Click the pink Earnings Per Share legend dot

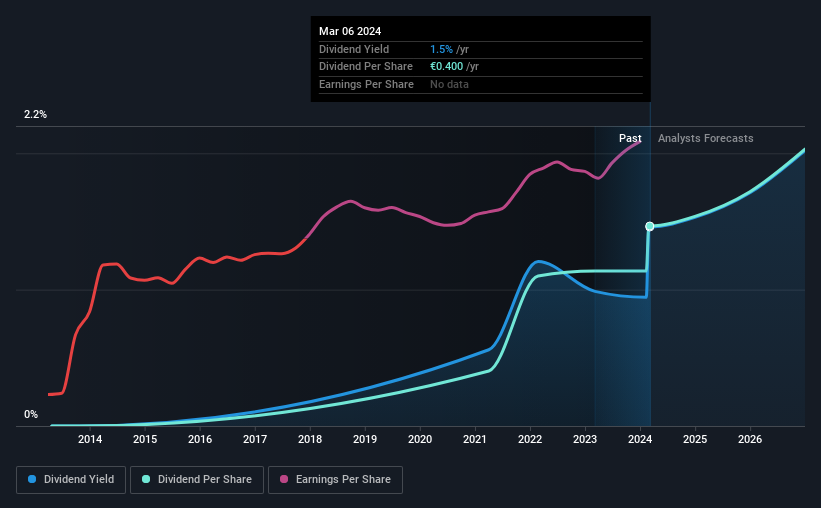tap(284, 479)
